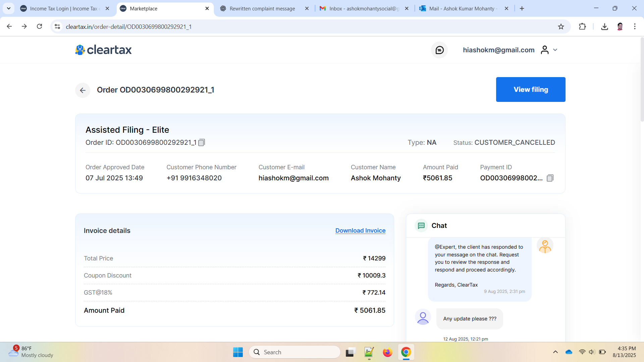Open the browser Extensions puzzle icon

582,26
